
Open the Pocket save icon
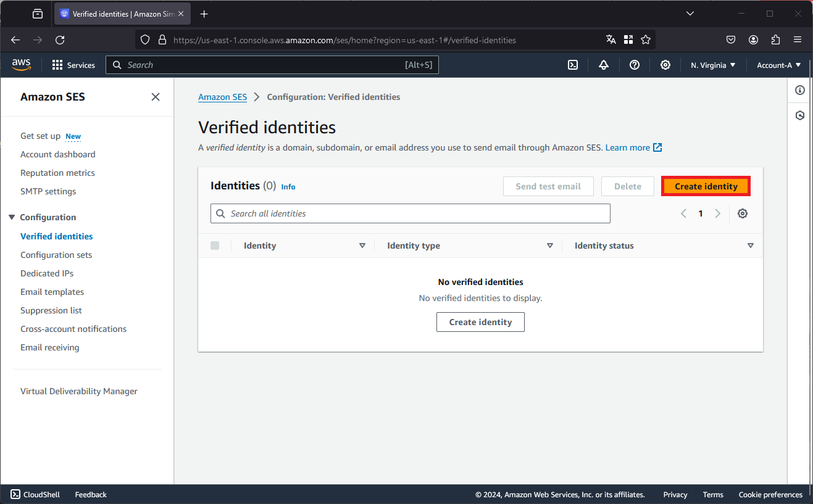point(731,39)
